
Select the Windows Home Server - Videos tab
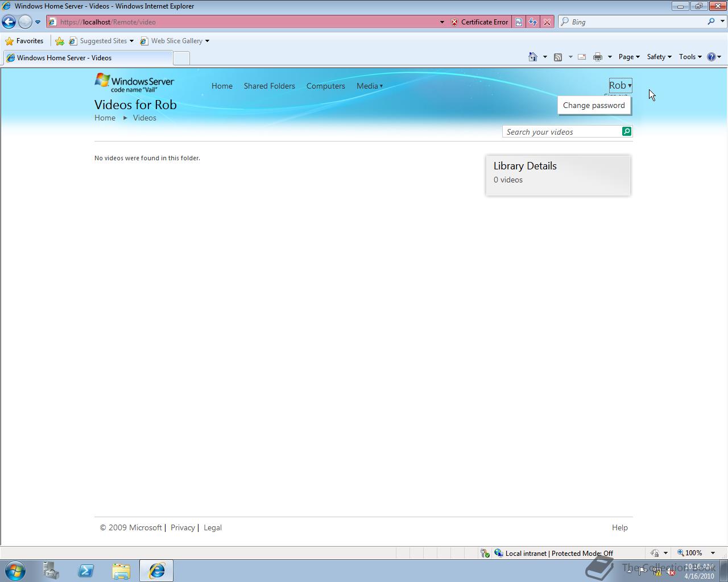pyautogui.click(x=88, y=58)
